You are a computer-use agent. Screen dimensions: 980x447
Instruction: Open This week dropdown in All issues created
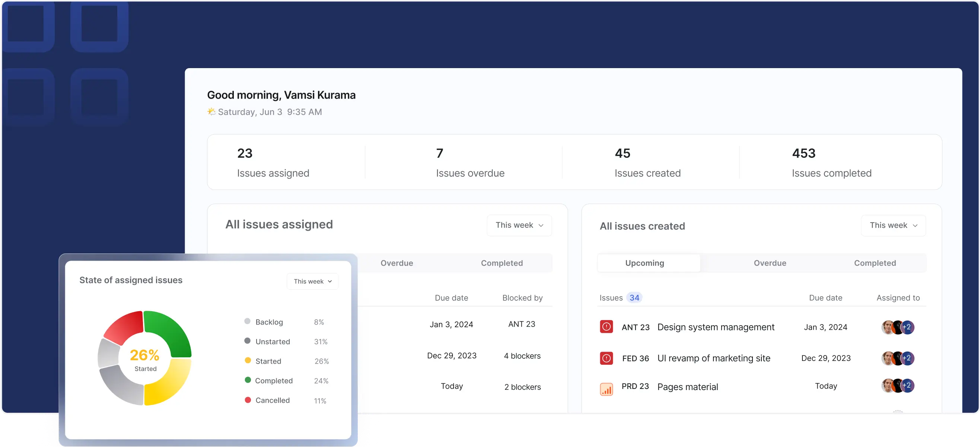(x=893, y=225)
